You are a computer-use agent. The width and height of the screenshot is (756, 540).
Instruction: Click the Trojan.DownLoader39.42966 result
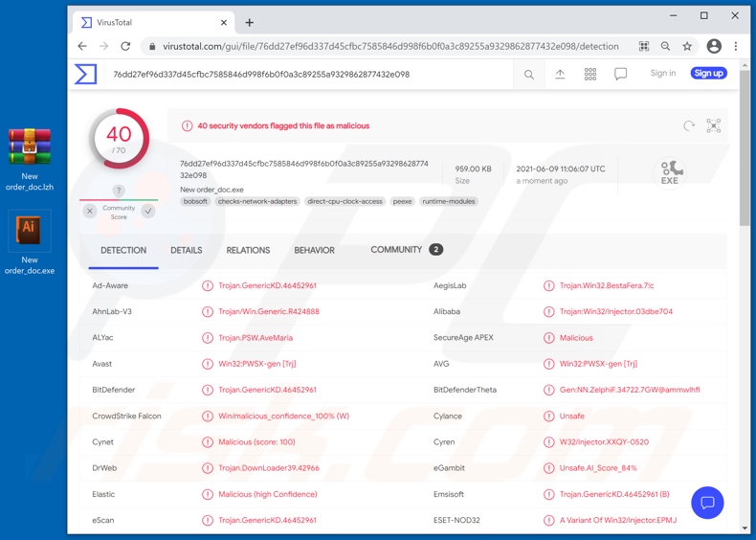click(x=269, y=468)
